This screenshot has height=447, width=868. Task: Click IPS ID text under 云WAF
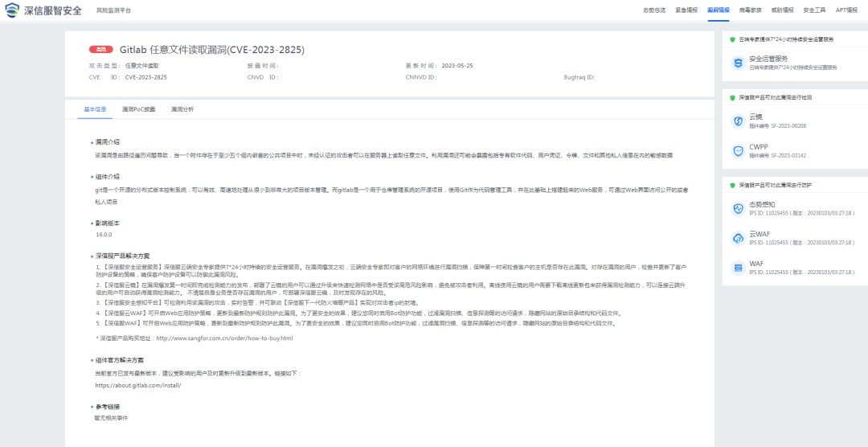point(802,243)
